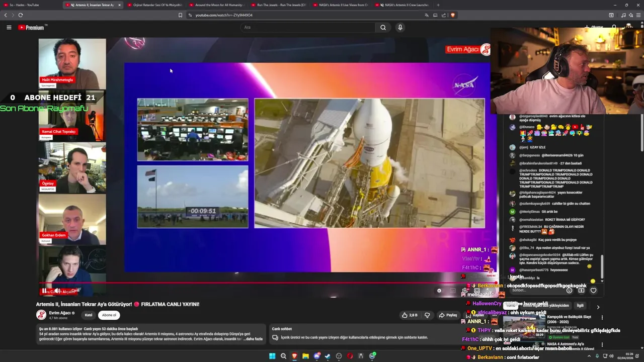Open Super Chat dollar icon
The image size is (644, 362).
tap(581, 290)
